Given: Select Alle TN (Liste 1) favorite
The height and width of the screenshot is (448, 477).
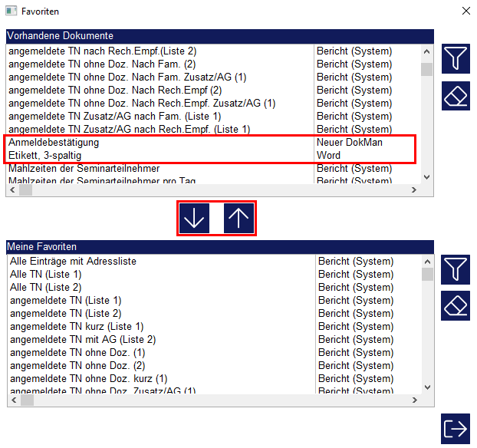Looking at the screenshot, I should coord(46,275).
